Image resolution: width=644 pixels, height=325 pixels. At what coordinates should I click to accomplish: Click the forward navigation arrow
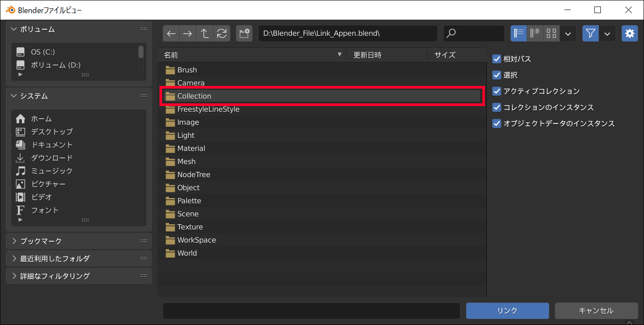point(188,34)
